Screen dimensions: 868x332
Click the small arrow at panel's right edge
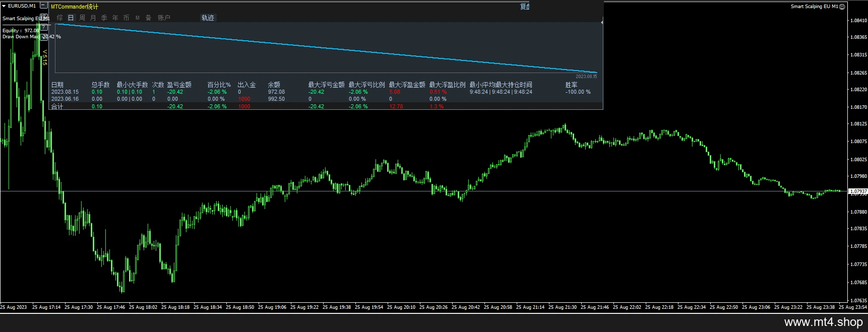point(602,22)
